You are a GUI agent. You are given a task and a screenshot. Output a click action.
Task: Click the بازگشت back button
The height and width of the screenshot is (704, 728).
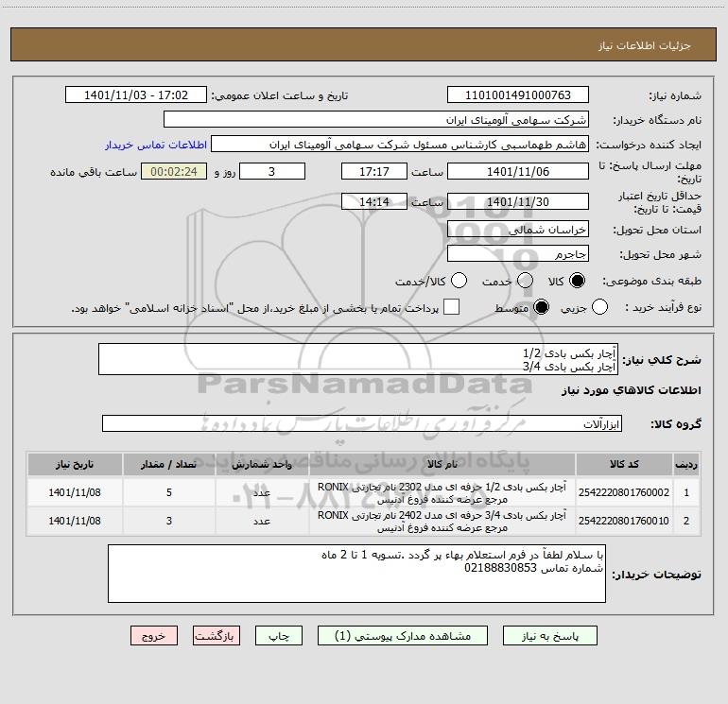pyautogui.click(x=217, y=636)
